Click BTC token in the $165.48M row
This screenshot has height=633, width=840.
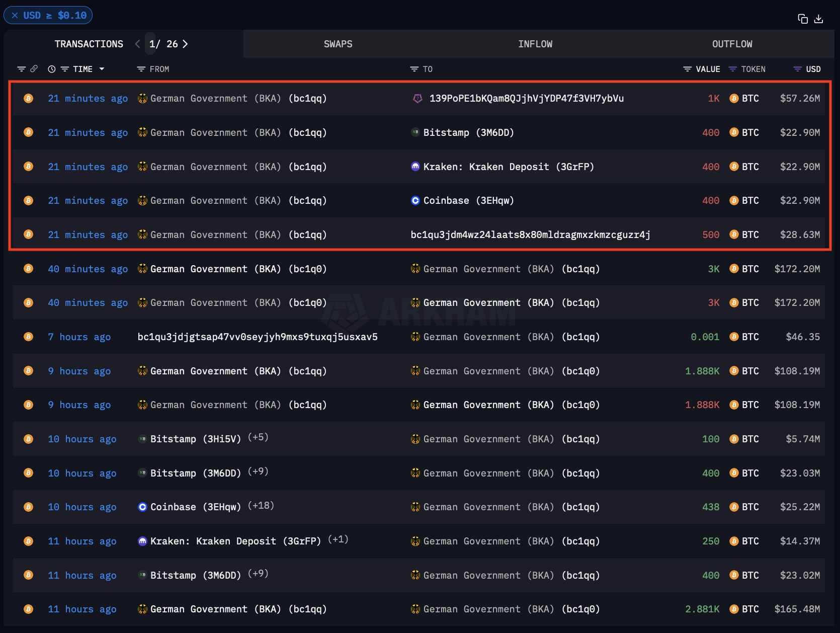point(744,609)
